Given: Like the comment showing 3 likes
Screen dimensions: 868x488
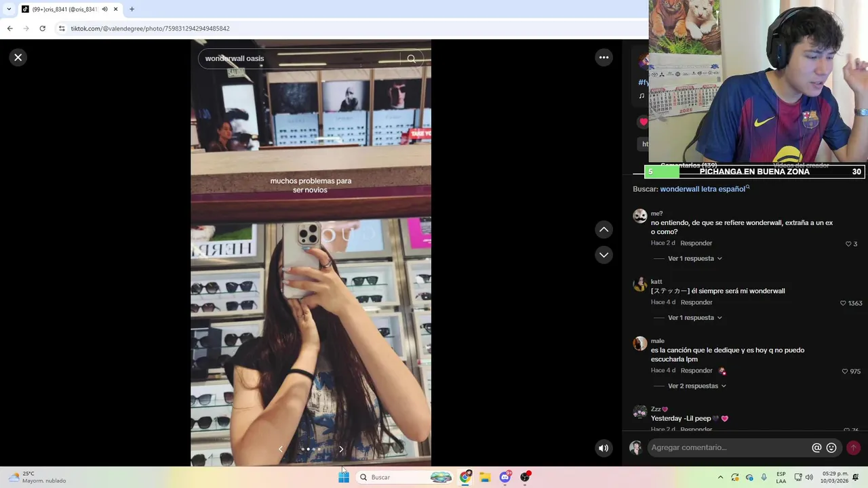Looking at the screenshot, I should coord(848,244).
